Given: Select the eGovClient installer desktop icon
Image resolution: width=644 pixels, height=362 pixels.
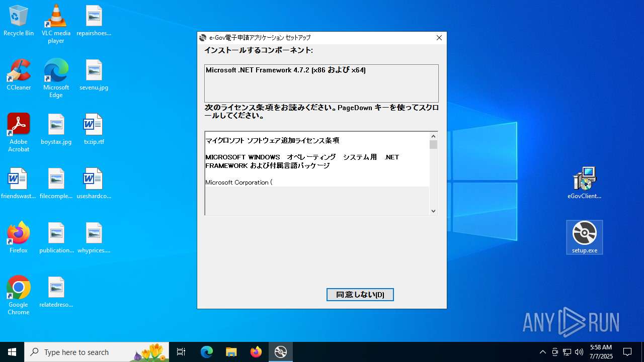Looking at the screenshot, I should click(x=585, y=184).
